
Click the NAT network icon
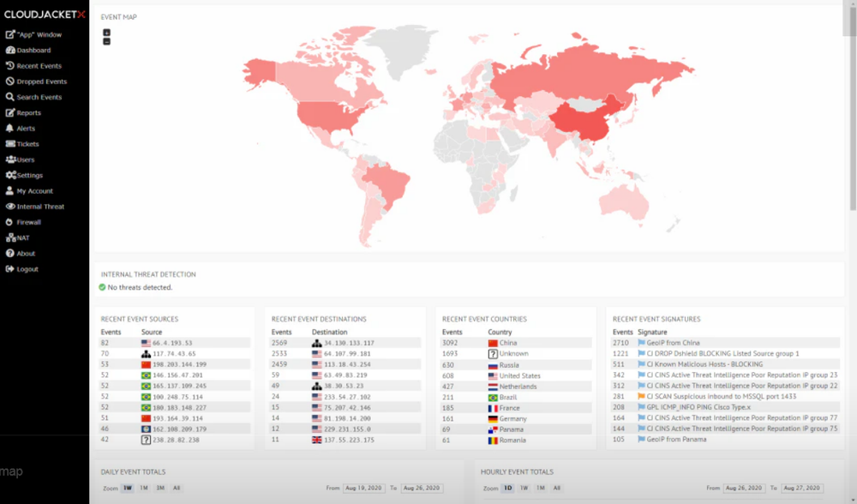[10, 237]
